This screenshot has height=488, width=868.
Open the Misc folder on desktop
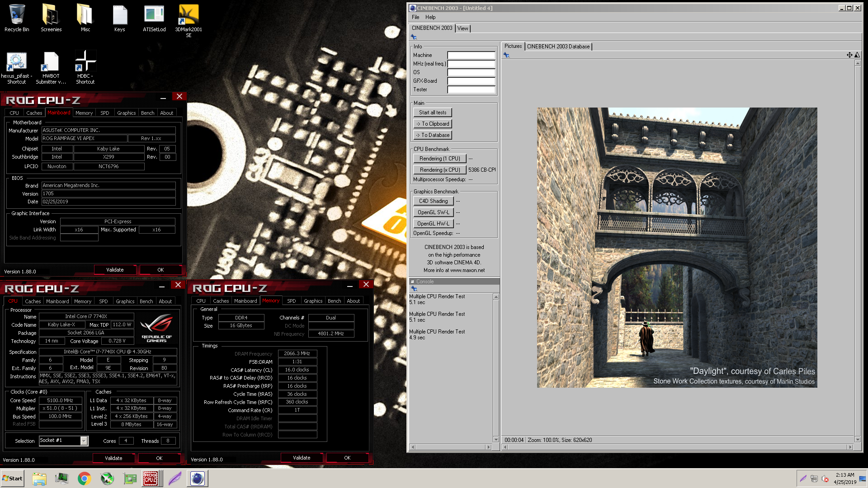(85, 18)
